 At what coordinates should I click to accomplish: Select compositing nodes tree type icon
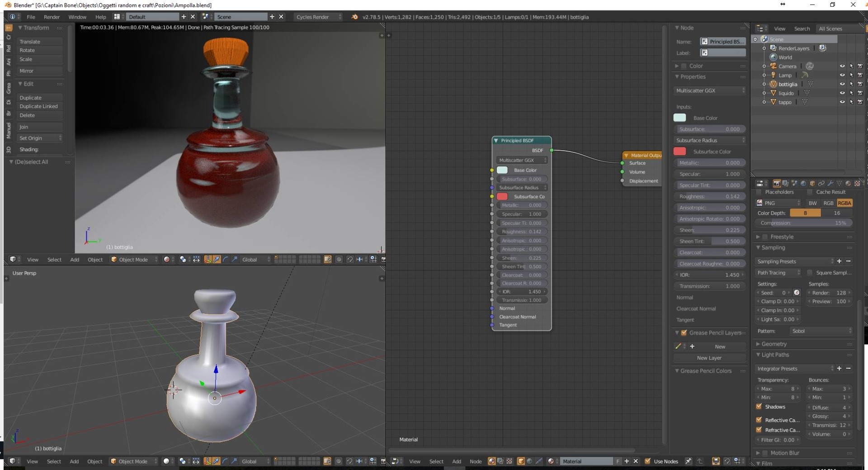pyautogui.click(x=500, y=461)
